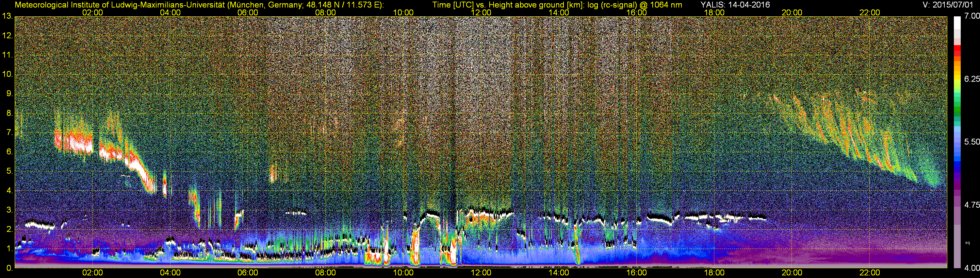
Task: Click the 12:00 label on the top time axis
Action: click(x=481, y=12)
